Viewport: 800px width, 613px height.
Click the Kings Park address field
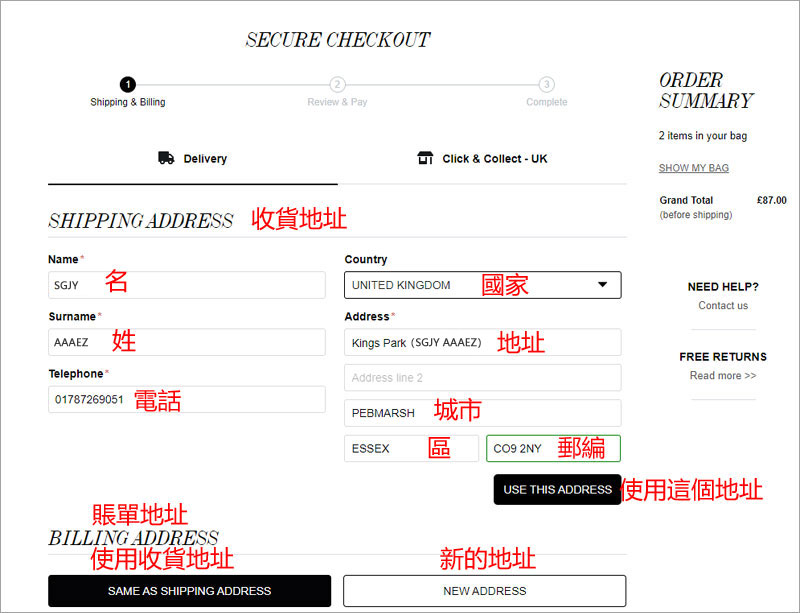(482, 342)
